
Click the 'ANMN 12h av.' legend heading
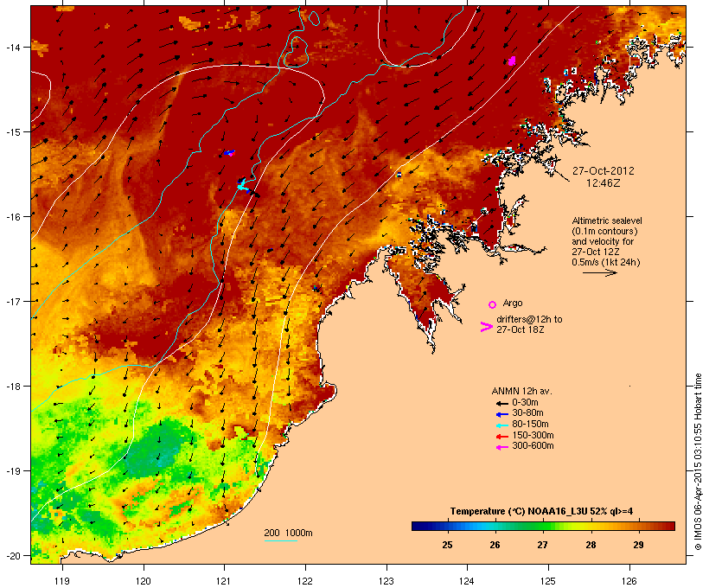[x=521, y=391]
